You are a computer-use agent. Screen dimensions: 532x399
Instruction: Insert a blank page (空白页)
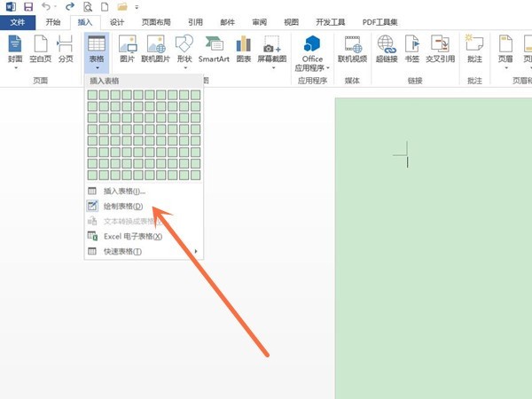click(x=41, y=49)
